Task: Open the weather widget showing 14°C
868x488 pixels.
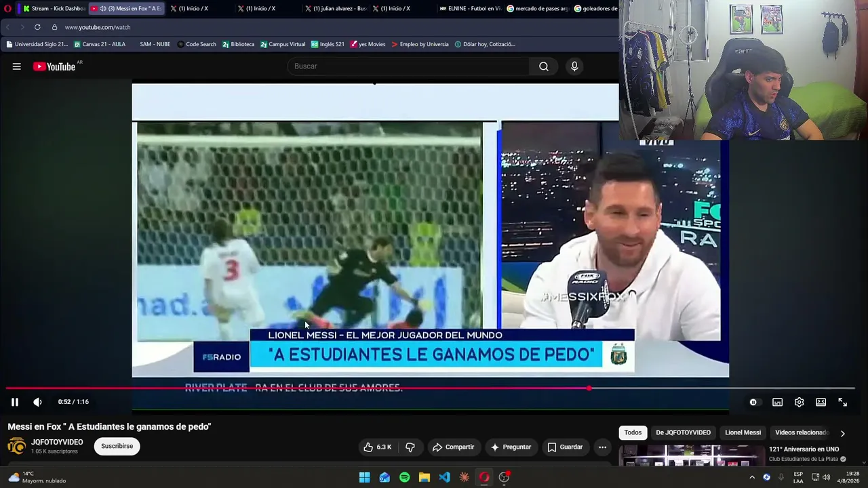Action: tap(37, 477)
